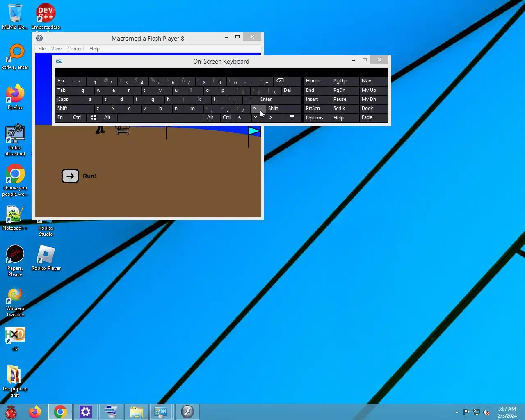Open the Recycle Bin desktop icon
The image size is (525, 420).
click(15, 16)
